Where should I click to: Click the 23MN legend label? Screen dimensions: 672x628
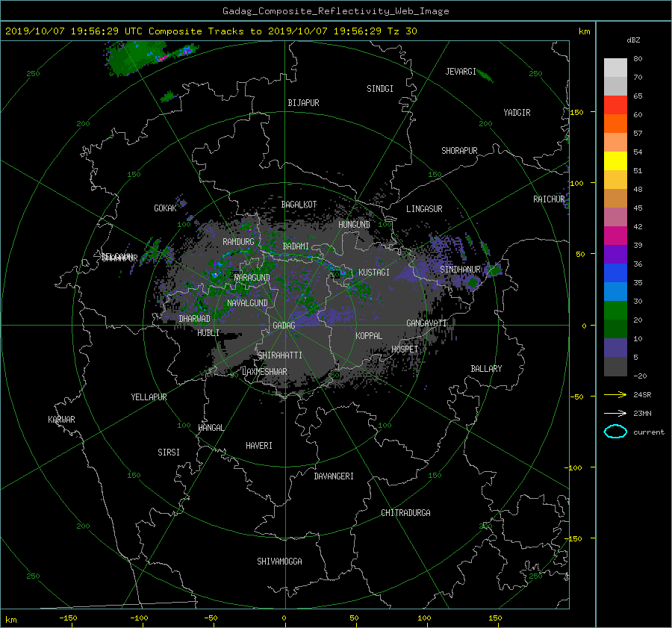[x=642, y=413]
